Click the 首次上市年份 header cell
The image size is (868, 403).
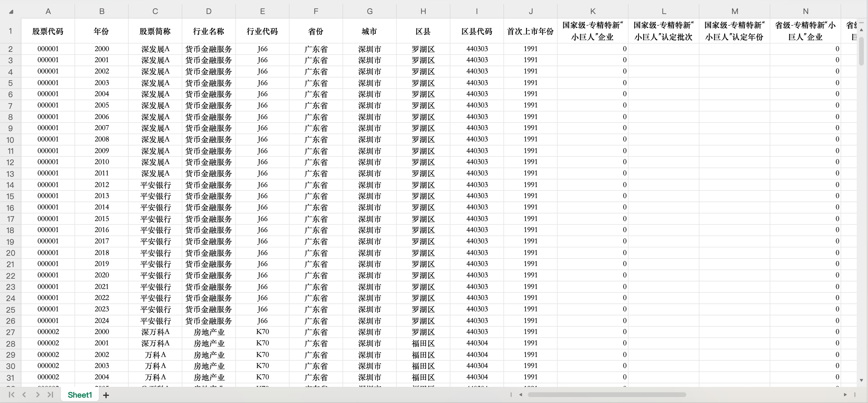coord(530,31)
